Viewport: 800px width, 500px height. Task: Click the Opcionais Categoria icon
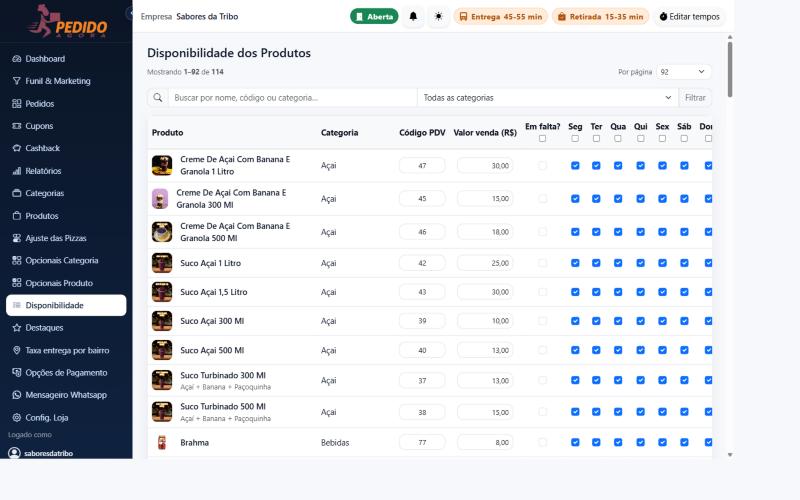pos(16,261)
